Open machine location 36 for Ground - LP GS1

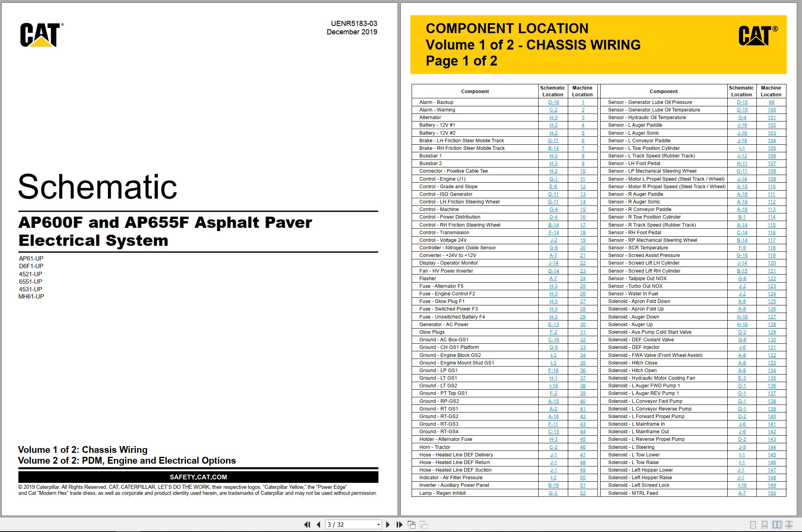[x=583, y=371]
